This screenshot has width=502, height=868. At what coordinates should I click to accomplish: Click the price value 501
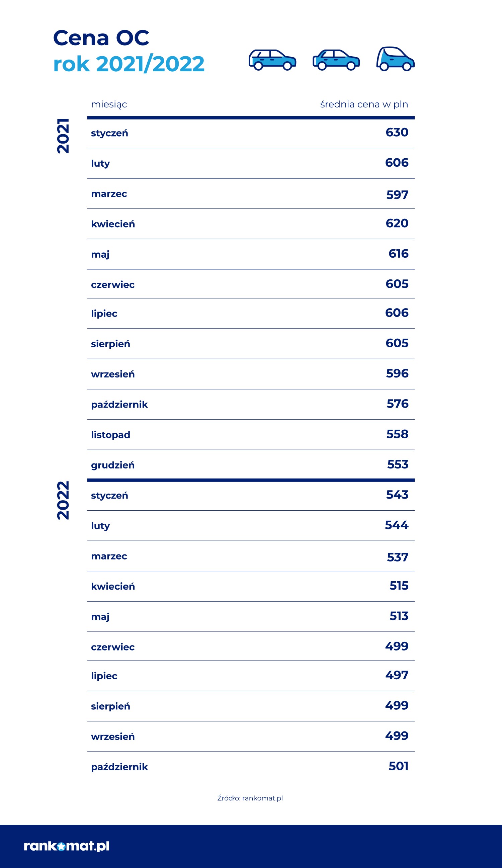(398, 766)
